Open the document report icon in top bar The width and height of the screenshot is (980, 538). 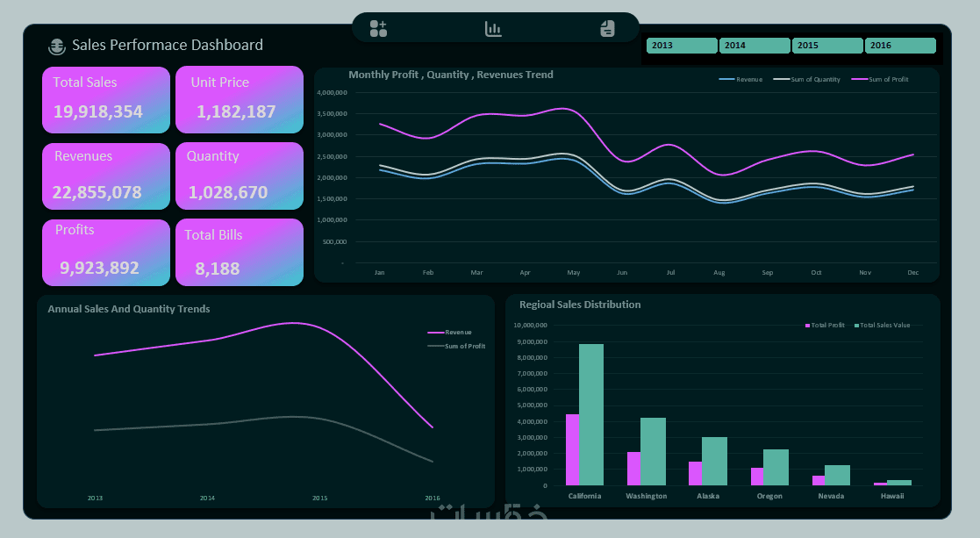click(607, 29)
